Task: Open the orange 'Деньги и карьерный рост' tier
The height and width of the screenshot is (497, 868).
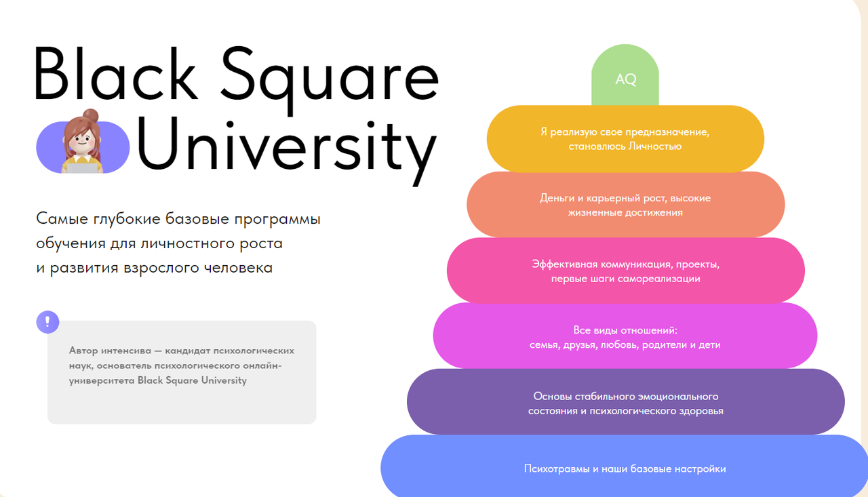Action: 625,205
